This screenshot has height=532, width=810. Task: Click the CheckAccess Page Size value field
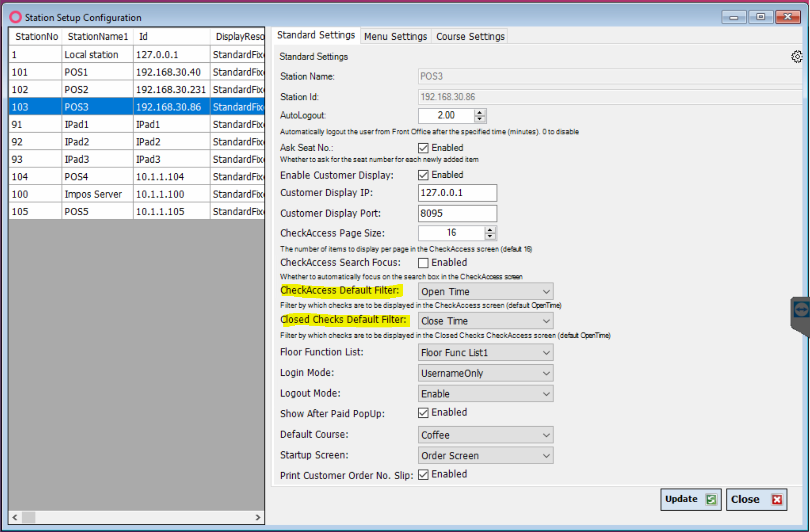coord(451,233)
